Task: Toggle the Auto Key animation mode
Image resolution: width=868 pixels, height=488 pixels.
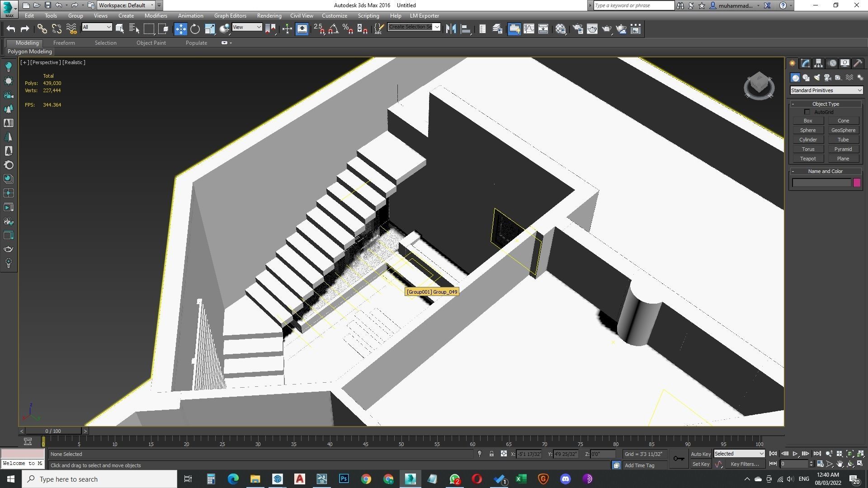Action: (x=701, y=454)
